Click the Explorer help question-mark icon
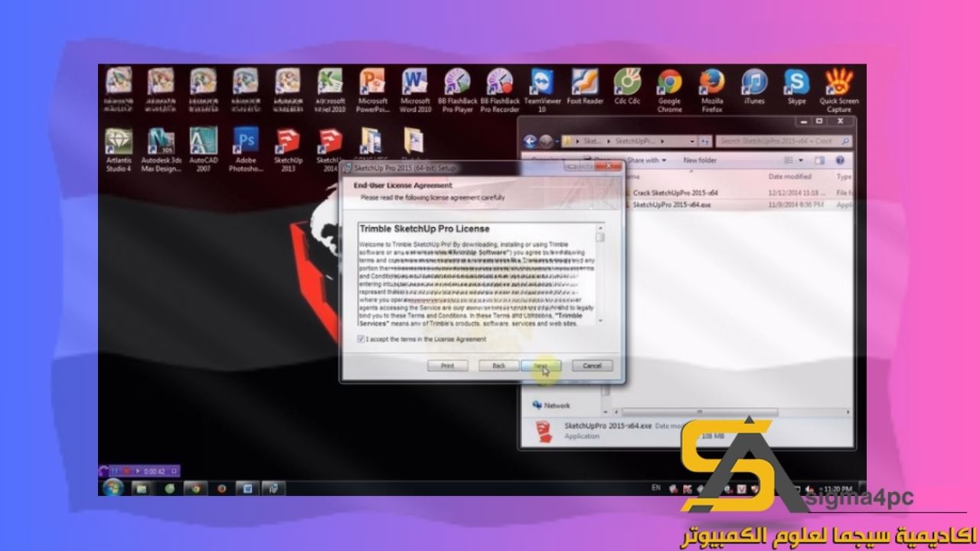 [840, 161]
